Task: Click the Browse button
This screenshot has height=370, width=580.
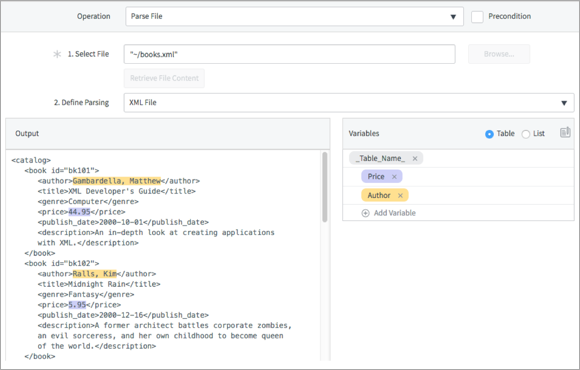Action: click(499, 54)
